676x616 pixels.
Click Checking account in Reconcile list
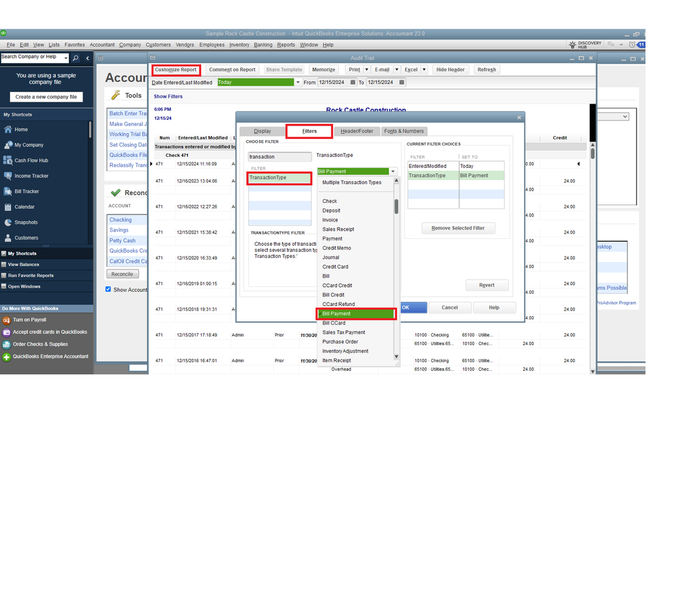click(x=120, y=220)
